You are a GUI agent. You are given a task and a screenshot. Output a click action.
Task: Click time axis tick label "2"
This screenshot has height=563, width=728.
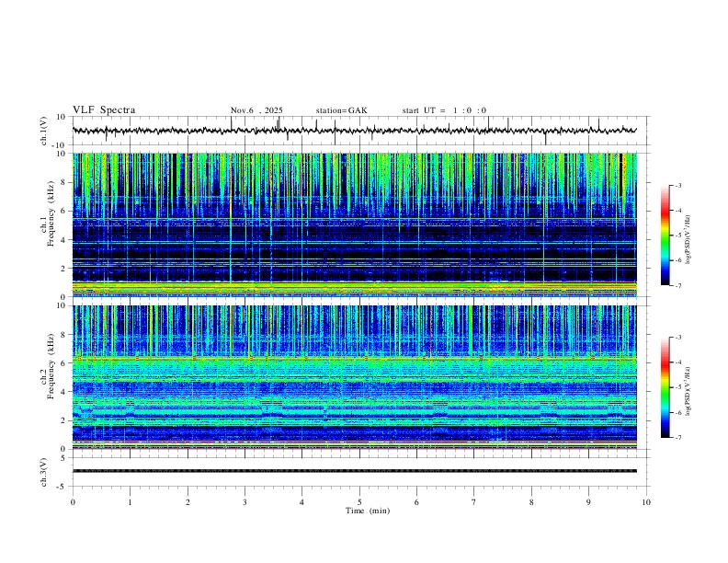[188, 502]
